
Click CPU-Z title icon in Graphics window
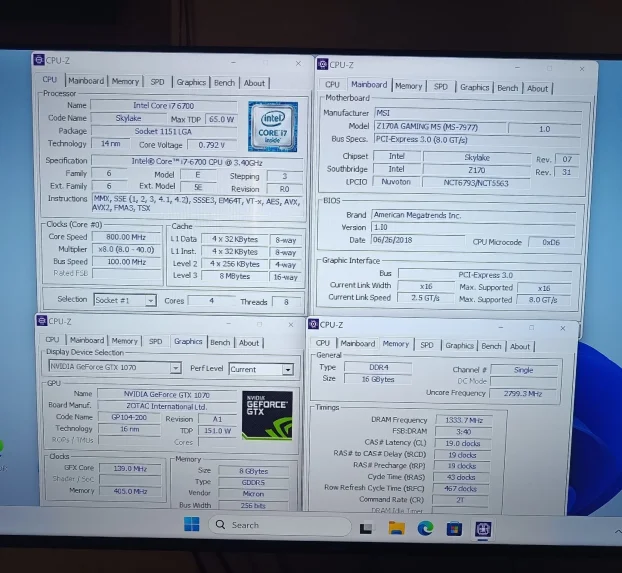pyautogui.click(x=42, y=321)
